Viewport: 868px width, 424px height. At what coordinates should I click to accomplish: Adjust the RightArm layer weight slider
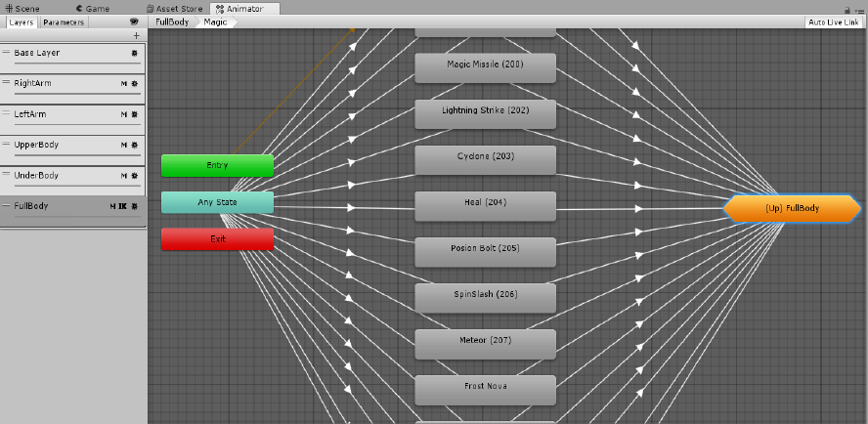pyautogui.click(x=77, y=95)
